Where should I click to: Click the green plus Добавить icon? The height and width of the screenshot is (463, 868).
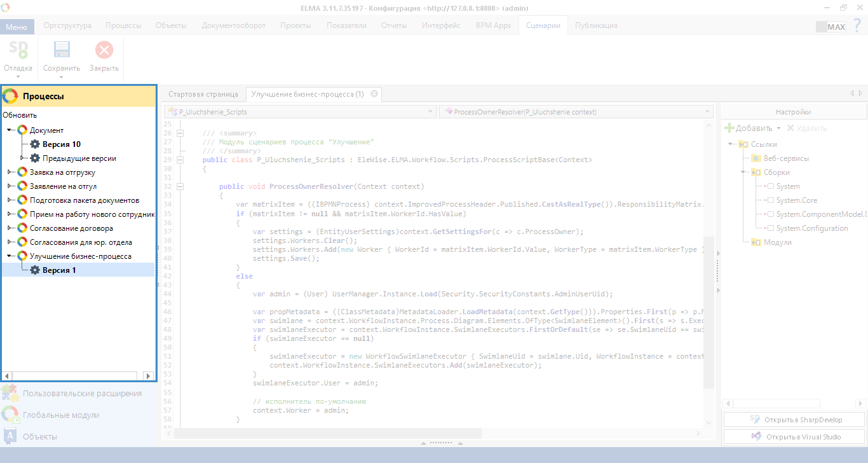click(729, 128)
